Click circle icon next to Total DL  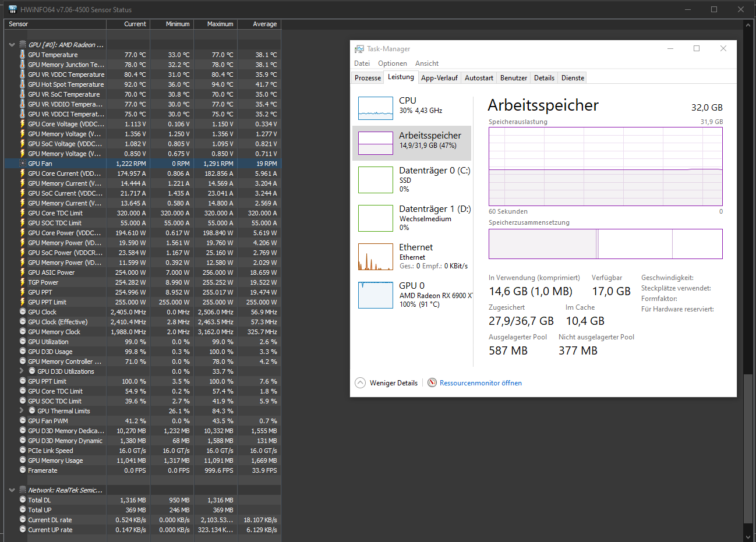click(23, 500)
